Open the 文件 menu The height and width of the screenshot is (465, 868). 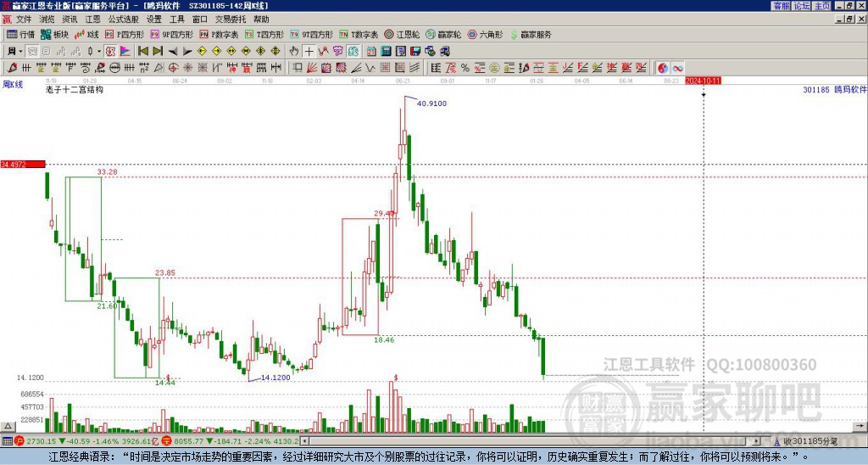click(24, 20)
